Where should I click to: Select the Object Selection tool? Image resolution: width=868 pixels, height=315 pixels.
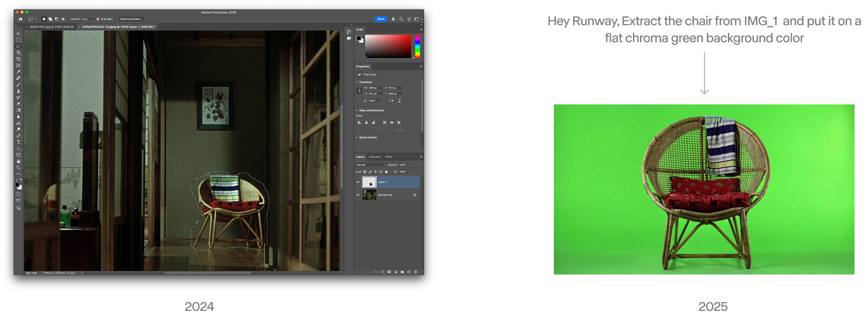pos(18,52)
